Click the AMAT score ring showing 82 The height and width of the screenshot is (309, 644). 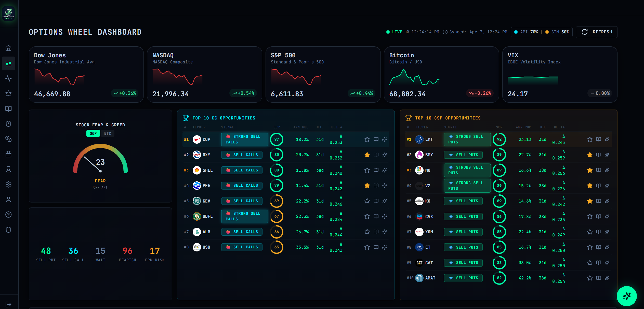coord(499,278)
